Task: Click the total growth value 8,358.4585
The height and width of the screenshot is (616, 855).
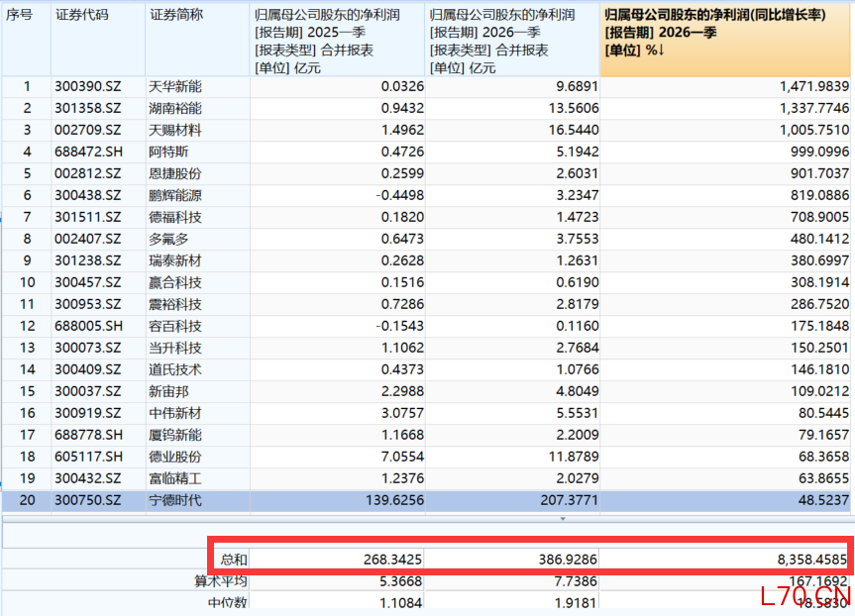Action: (x=812, y=560)
